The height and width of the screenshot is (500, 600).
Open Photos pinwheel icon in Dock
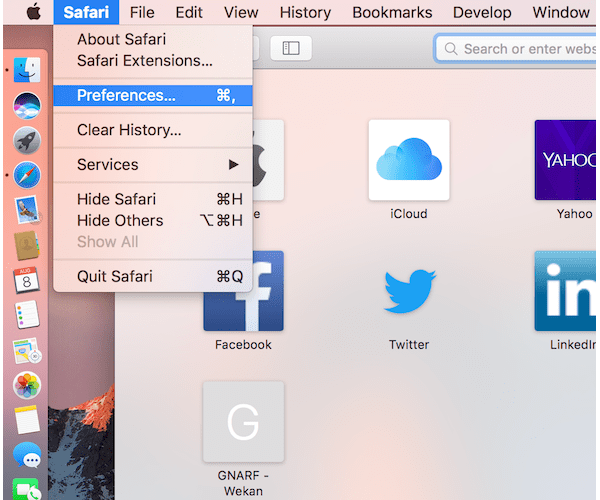point(27,385)
